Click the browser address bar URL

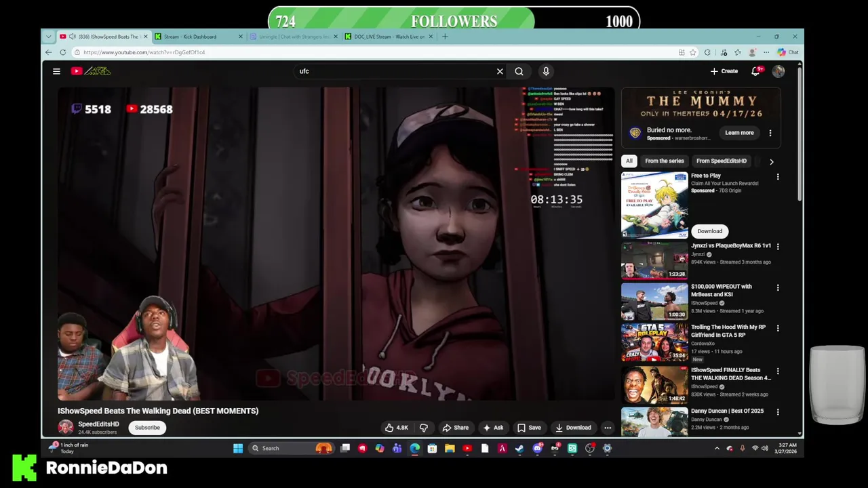tap(144, 52)
